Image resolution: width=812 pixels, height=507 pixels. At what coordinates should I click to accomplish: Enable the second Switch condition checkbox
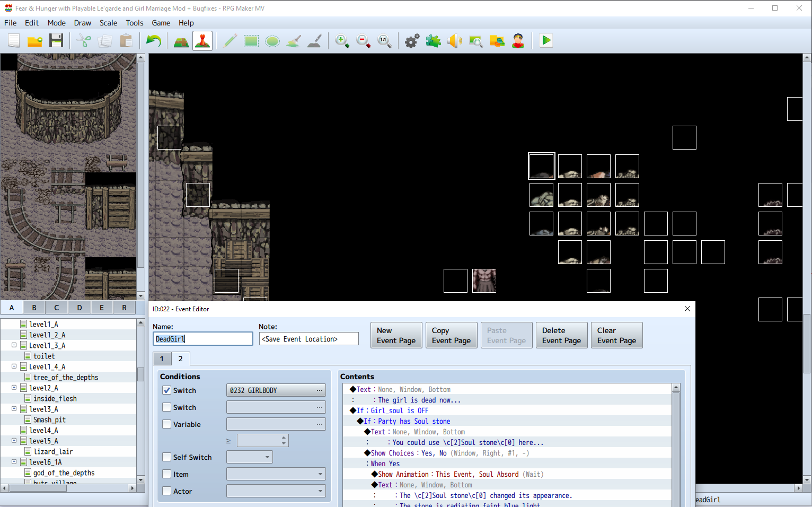point(167,407)
